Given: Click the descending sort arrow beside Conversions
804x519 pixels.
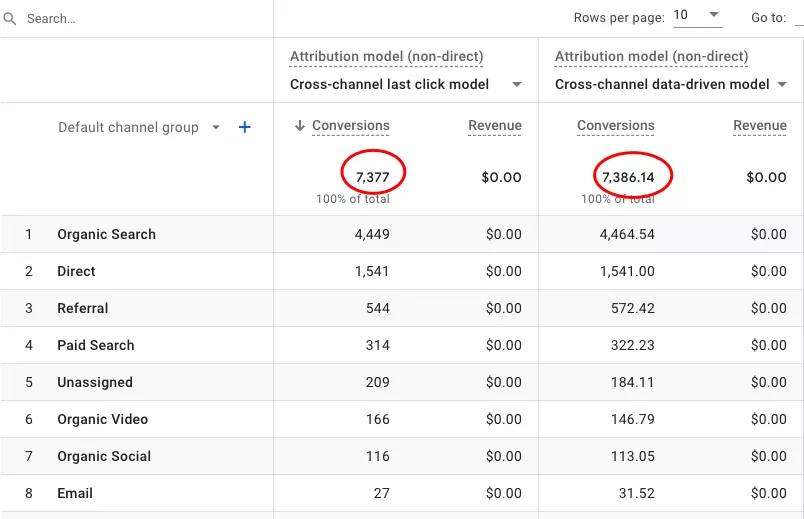Looking at the screenshot, I should point(300,126).
